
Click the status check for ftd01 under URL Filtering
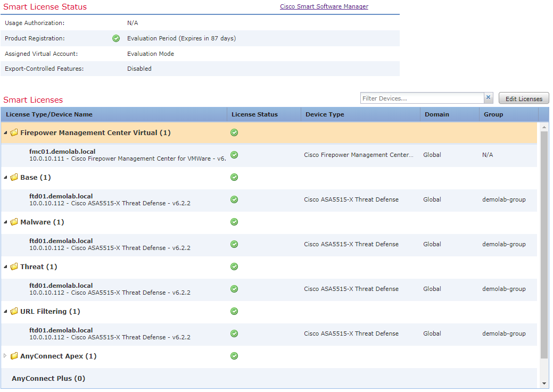(x=234, y=333)
